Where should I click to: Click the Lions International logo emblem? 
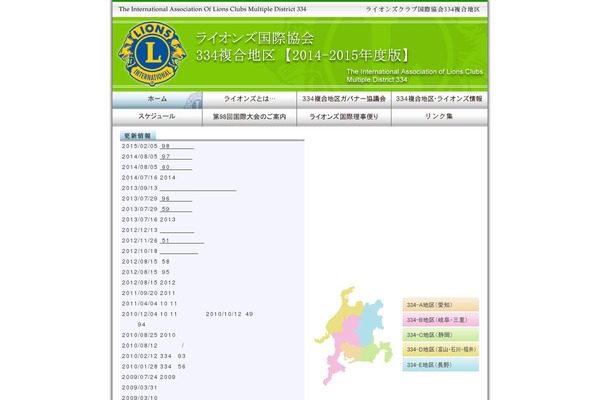click(152, 53)
